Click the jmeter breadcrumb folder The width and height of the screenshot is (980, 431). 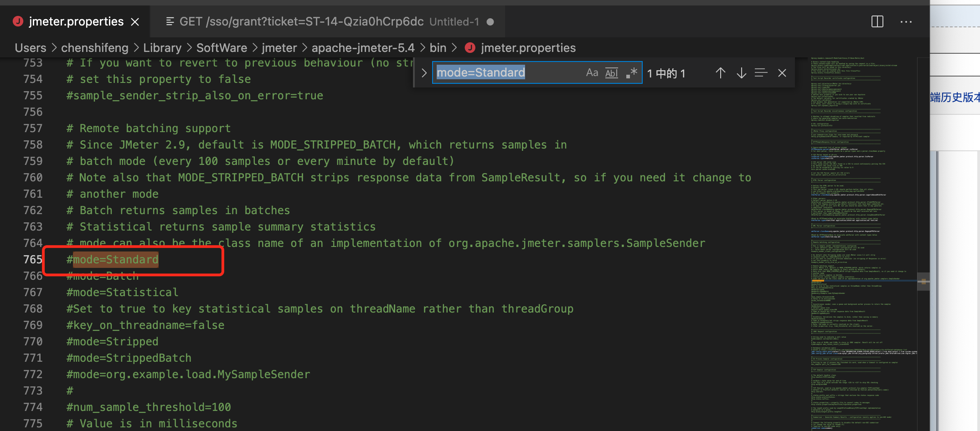click(x=279, y=48)
